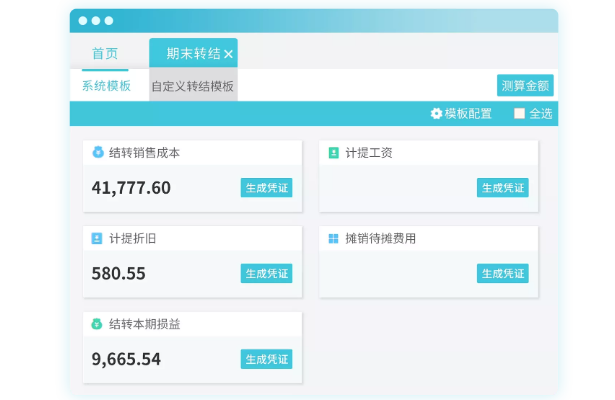Open 模板配置 settings link
615x400 pixels.
(x=468, y=114)
